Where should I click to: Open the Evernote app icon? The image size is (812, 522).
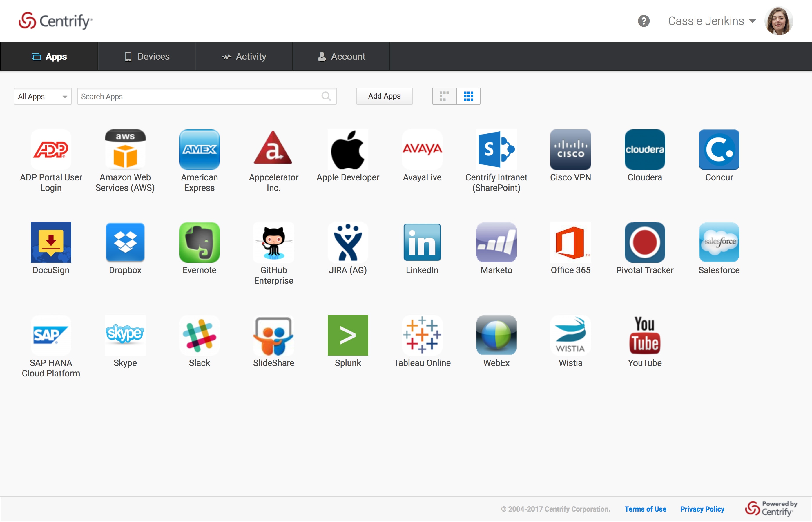click(199, 242)
